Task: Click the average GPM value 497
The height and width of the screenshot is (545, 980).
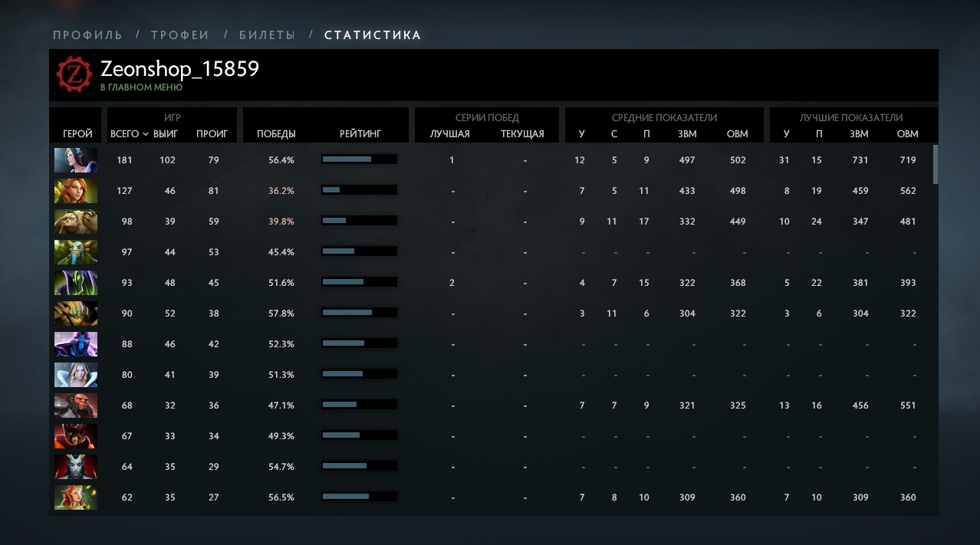Action: coord(687,160)
